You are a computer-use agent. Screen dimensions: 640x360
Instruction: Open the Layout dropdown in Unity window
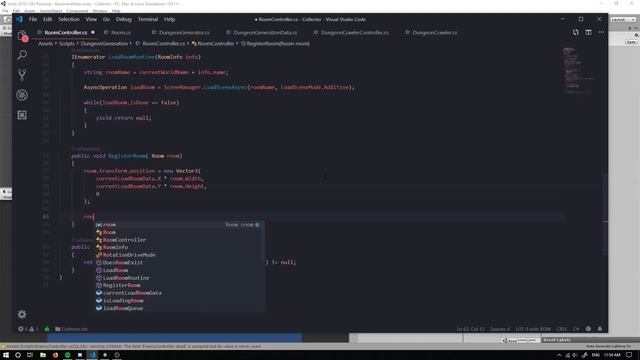(x=623, y=20)
